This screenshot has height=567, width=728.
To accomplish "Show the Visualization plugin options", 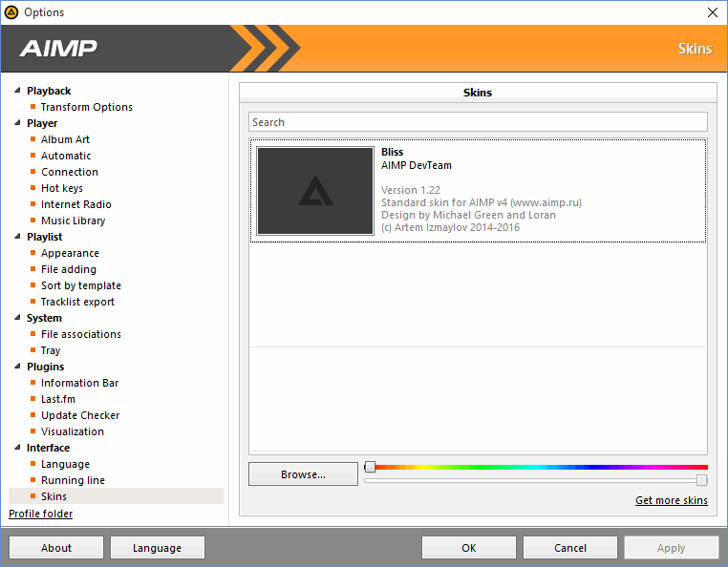I will click(x=72, y=431).
